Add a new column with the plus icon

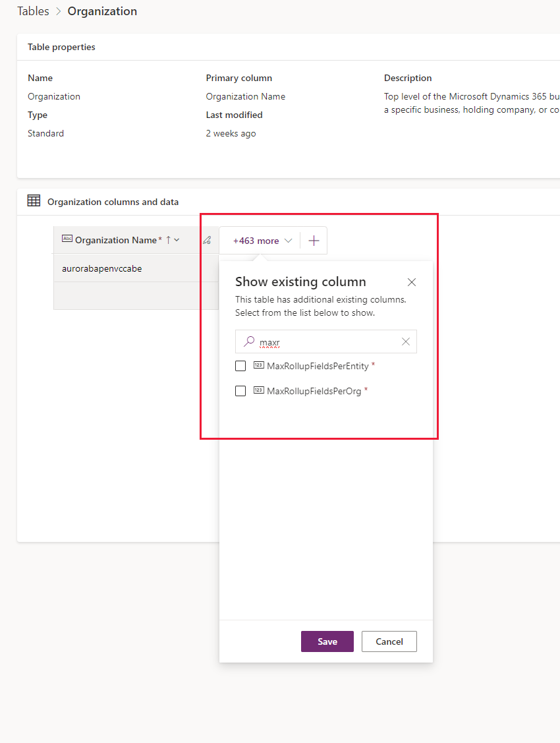tap(314, 241)
